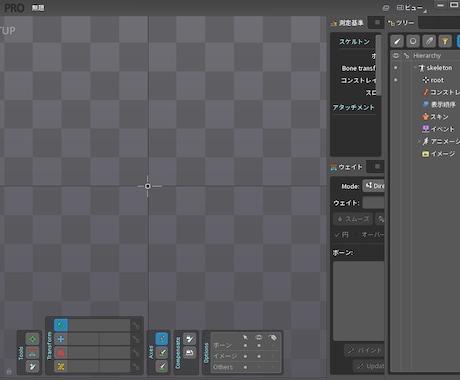The width and height of the screenshot is (460, 380).
Task: Click the key icon beside Translate row
Action: click(136, 339)
